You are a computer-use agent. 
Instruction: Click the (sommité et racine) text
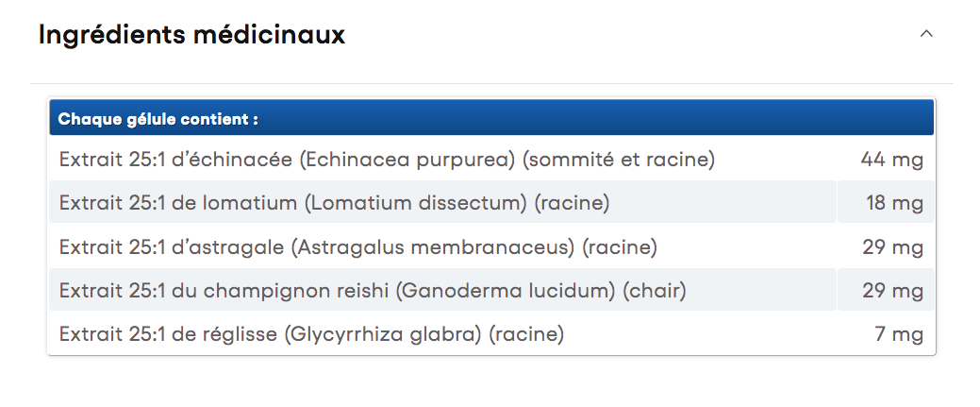point(619,160)
